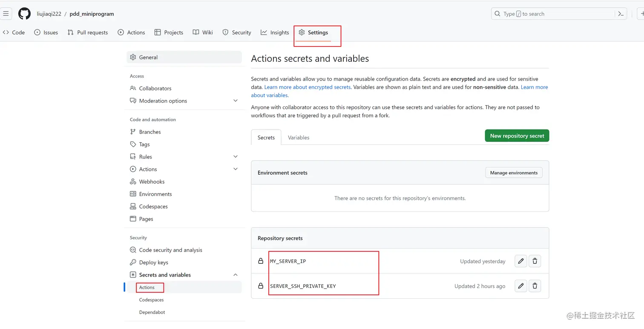Open the Projects tab
Screen dimensions: 644x329
pyautogui.click(x=169, y=32)
